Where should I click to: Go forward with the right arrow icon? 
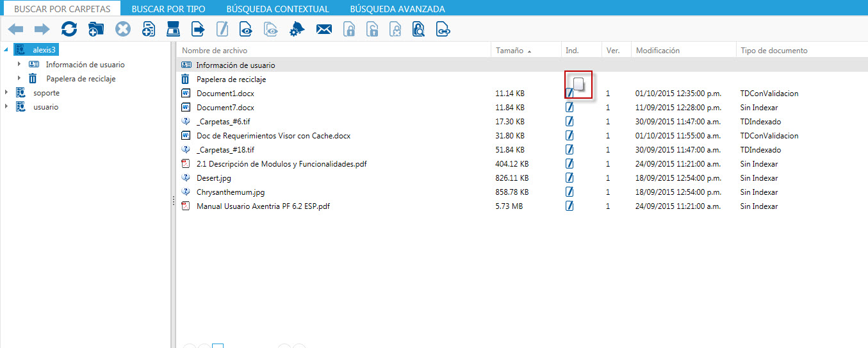click(x=42, y=29)
